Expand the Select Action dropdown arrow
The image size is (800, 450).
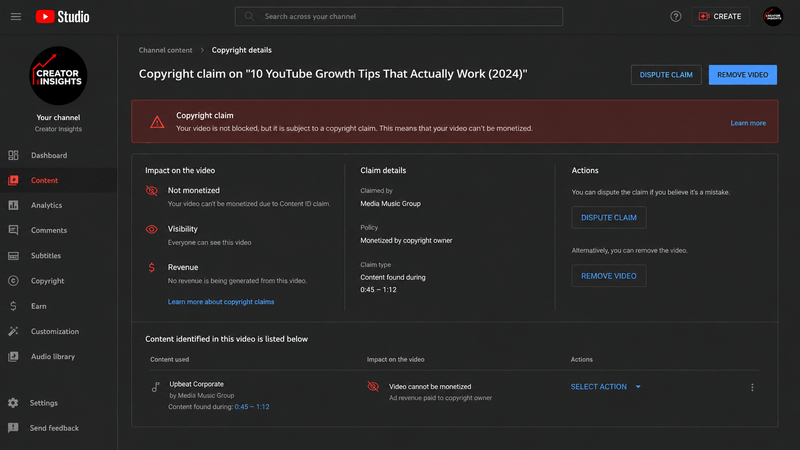[x=638, y=387]
